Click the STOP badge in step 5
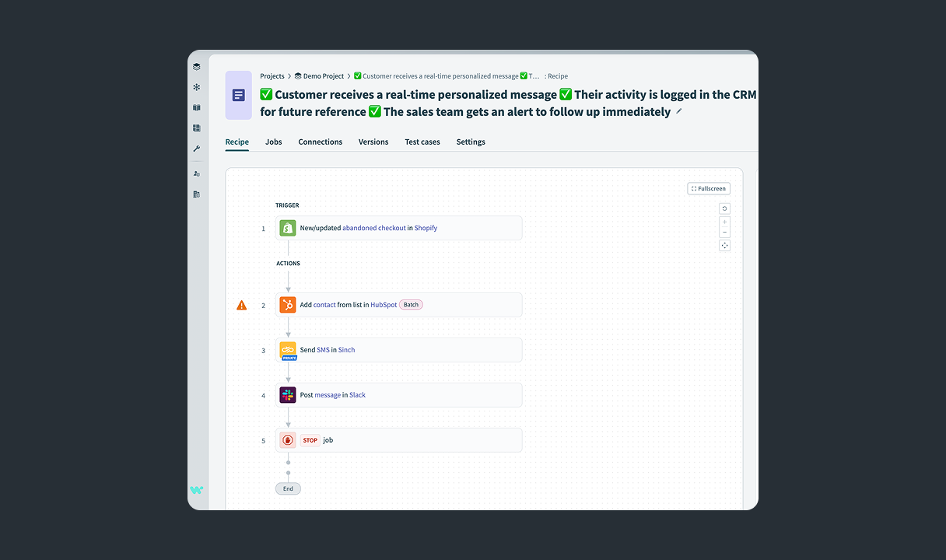Image resolution: width=946 pixels, height=560 pixels. (x=310, y=440)
